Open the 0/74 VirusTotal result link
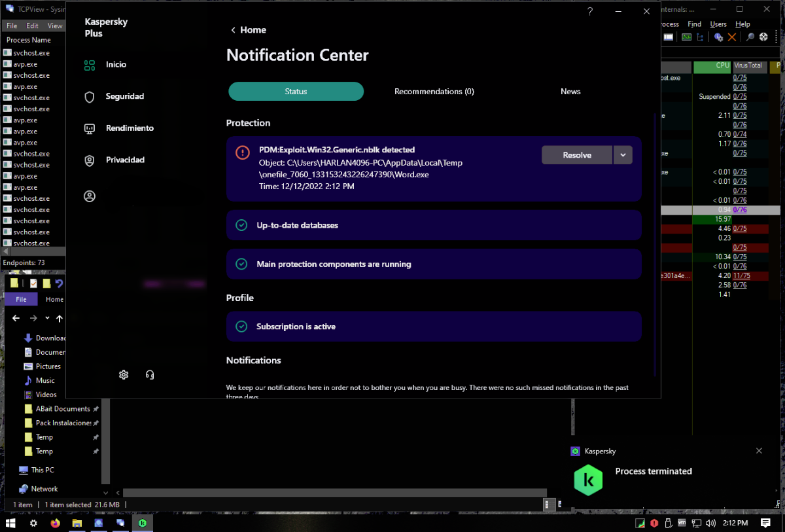The width and height of the screenshot is (785, 532). (x=740, y=134)
